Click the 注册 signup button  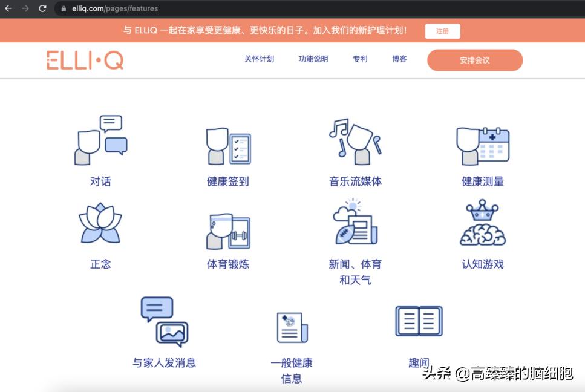click(442, 31)
